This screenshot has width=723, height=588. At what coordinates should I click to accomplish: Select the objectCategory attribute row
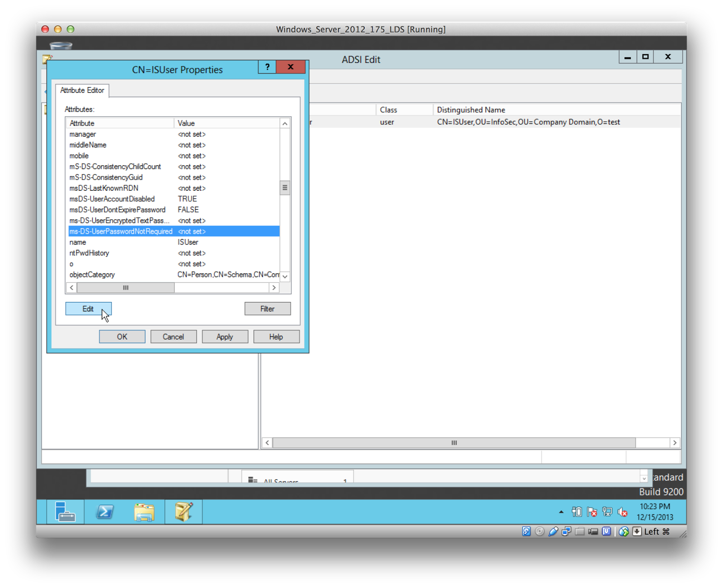(174, 275)
